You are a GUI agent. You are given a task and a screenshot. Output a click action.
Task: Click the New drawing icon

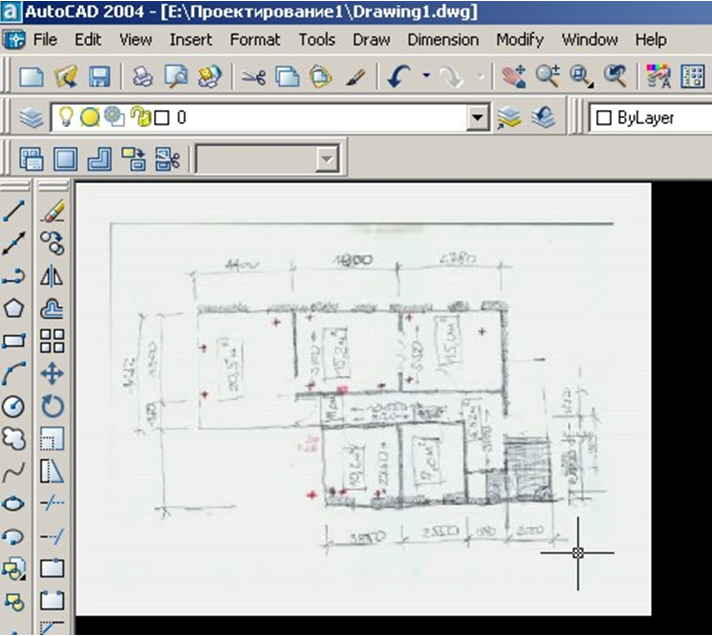click(x=31, y=76)
